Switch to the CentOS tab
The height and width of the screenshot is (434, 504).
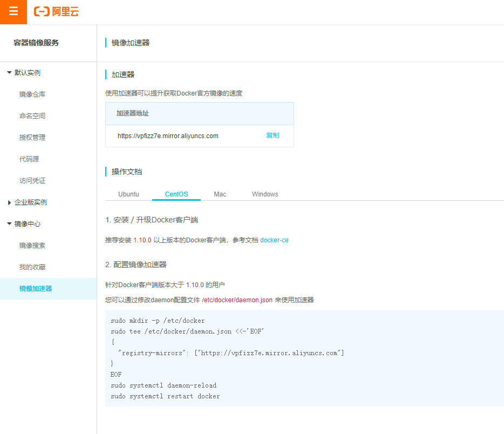point(176,194)
